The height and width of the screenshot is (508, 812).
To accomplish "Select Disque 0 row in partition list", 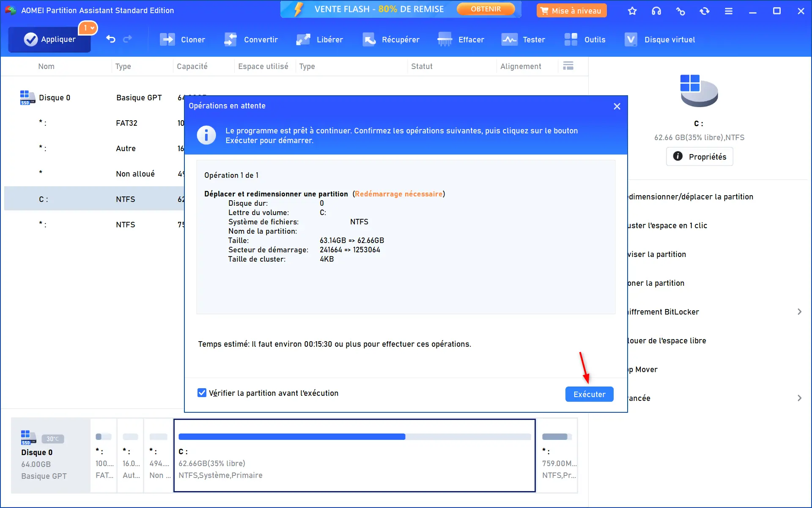I will click(x=94, y=98).
